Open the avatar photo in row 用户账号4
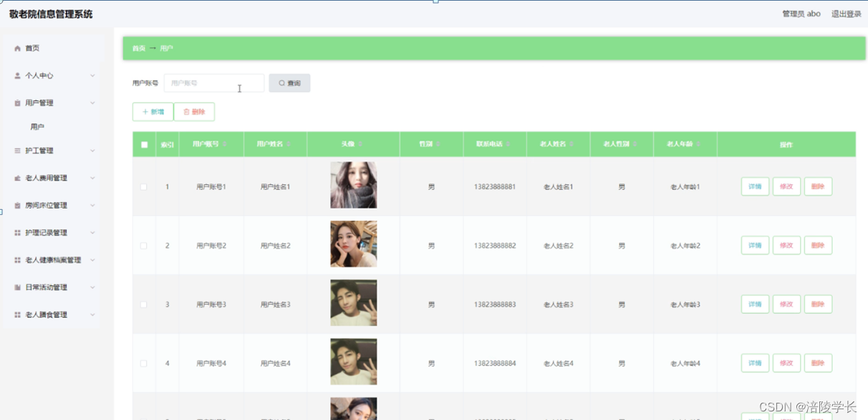 (353, 361)
